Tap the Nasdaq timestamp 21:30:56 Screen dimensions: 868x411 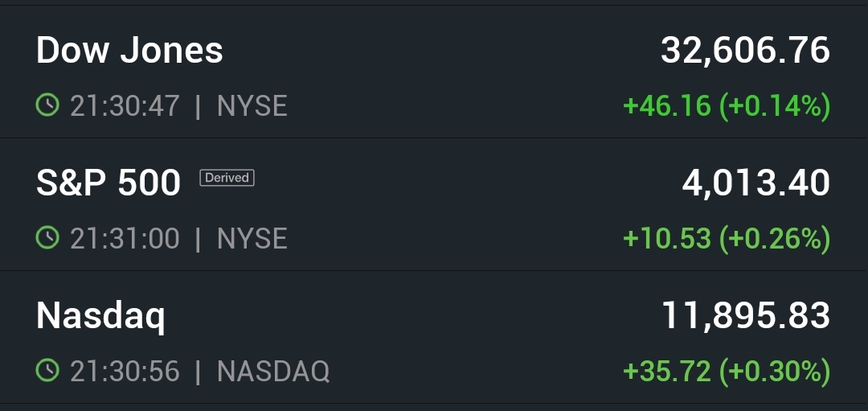125,372
